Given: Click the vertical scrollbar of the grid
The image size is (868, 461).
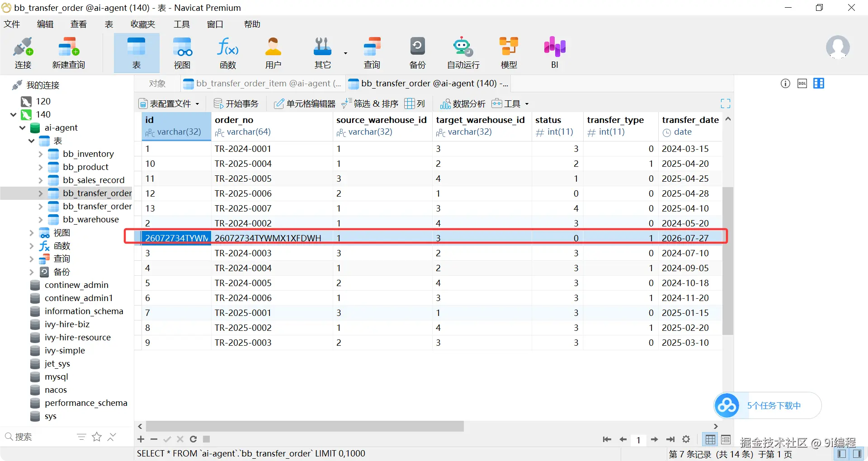Looking at the screenshot, I should 728,261.
